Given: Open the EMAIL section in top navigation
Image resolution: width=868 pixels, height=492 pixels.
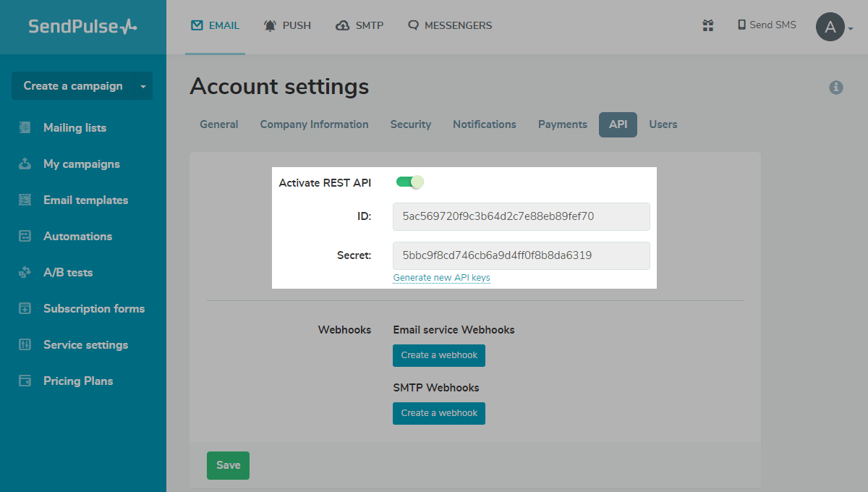Looking at the screenshot, I should [215, 25].
